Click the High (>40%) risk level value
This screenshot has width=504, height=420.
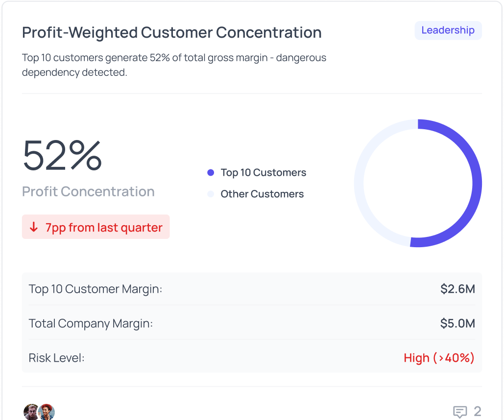[x=439, y=358]
